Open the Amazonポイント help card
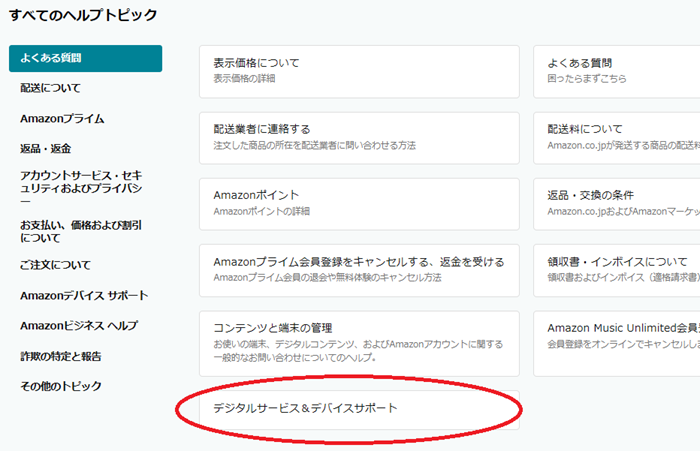The image size is (700, 451). click(x=359, y=204)
